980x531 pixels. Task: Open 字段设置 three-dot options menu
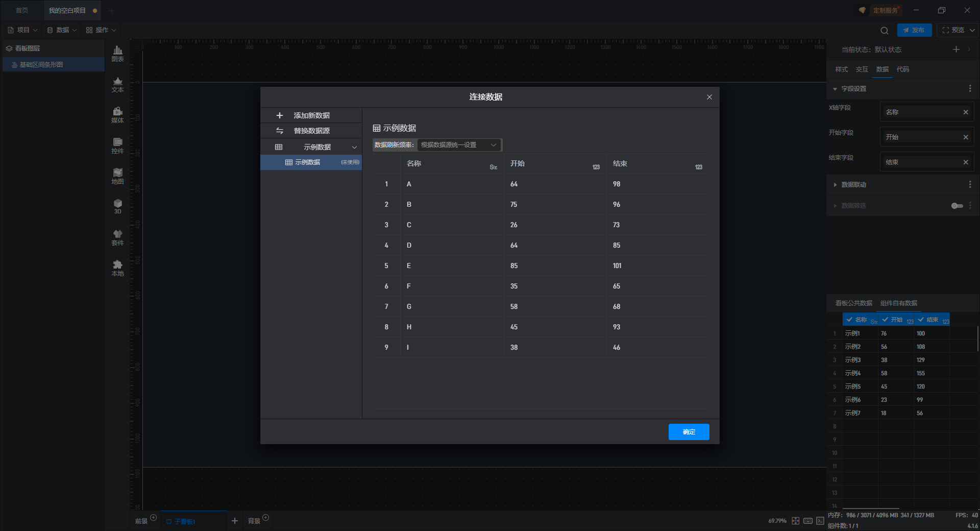(x=970, y=89)
